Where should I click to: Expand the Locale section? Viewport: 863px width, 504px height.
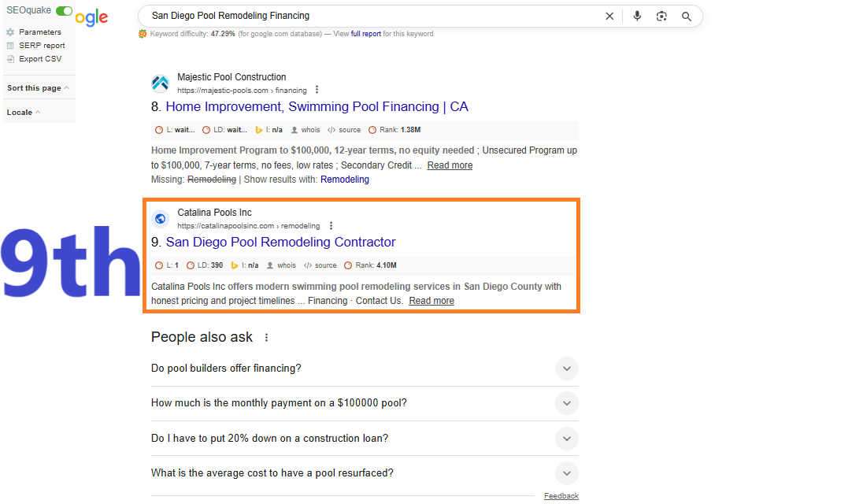[x=23, y=113]
